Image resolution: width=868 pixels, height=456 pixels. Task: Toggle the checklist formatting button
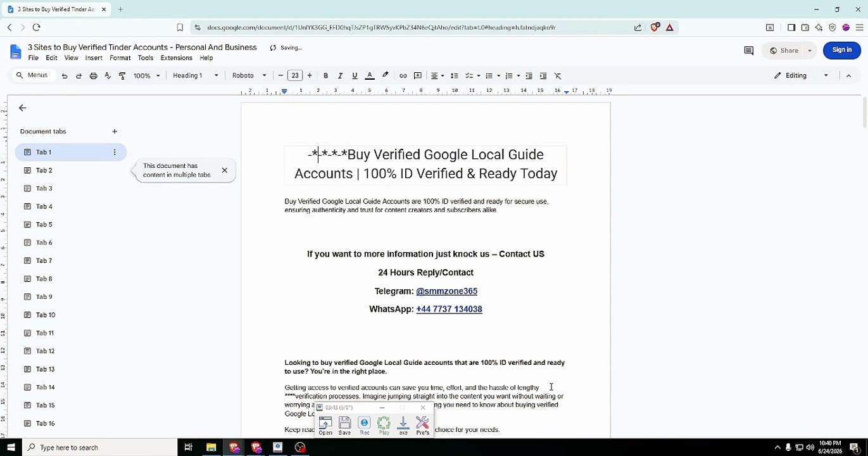point(469,76)
